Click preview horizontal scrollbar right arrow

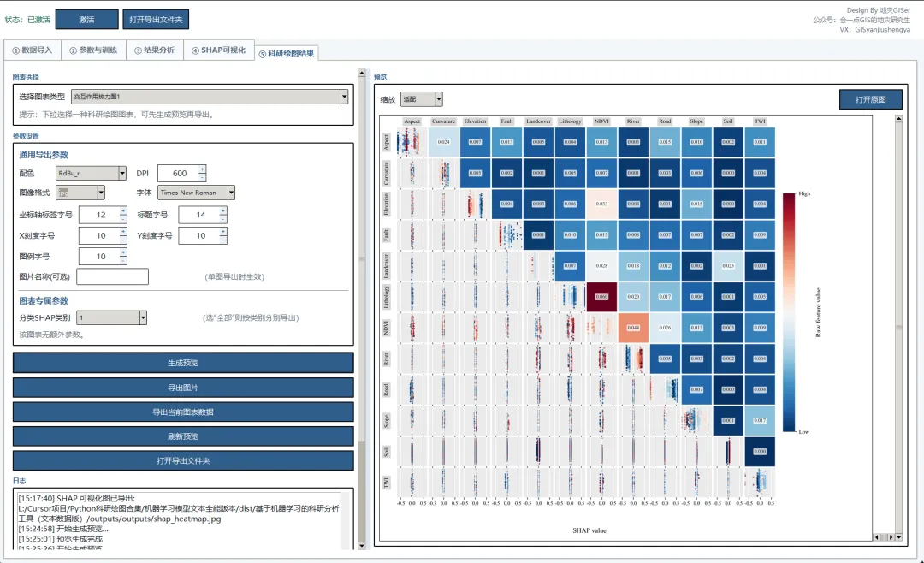point(891,537)
